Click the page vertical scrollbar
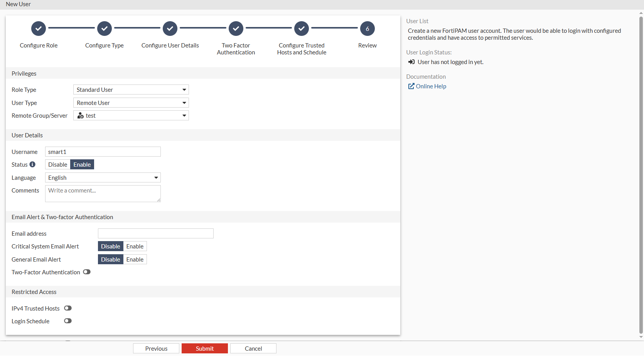 click(641, 175)
